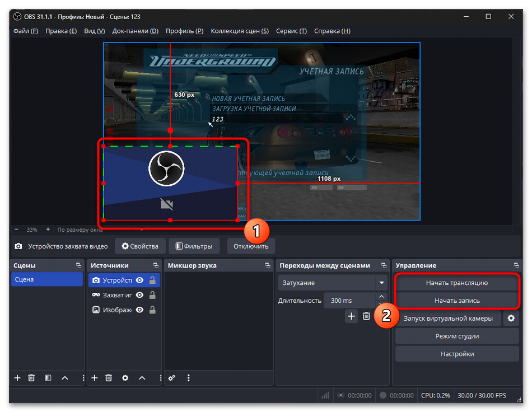
Task: Lock the game capture source
Action: coord(153,295)
